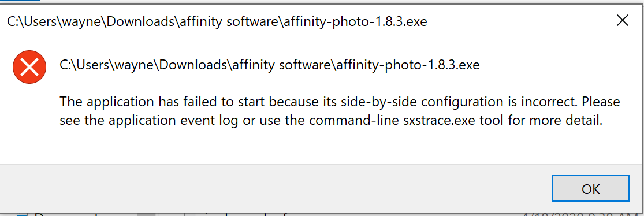Click the partially hidden document icon below dialog

pos(21,214)
